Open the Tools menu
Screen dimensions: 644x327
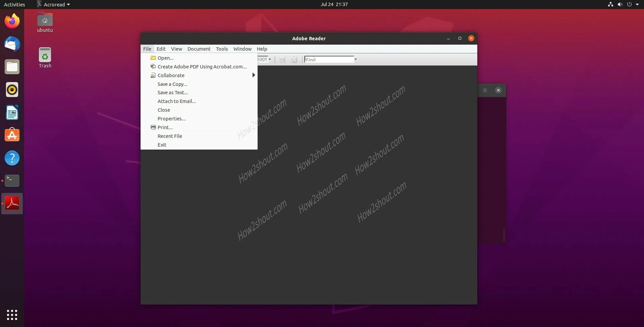click(x=222, y=49)
